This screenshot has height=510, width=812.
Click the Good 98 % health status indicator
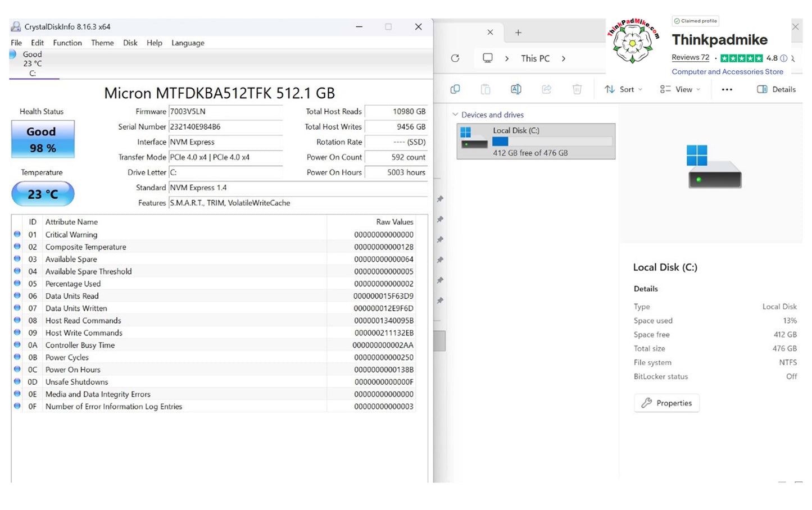coord(43,139)
